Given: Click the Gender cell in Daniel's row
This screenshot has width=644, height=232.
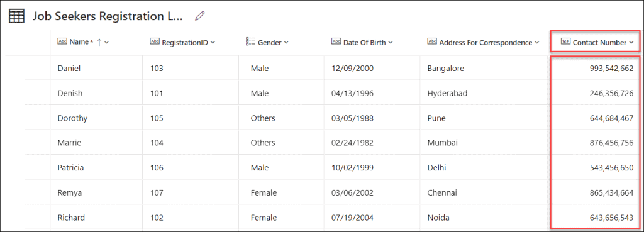Looking at the screenshot, I should (260, 68).
